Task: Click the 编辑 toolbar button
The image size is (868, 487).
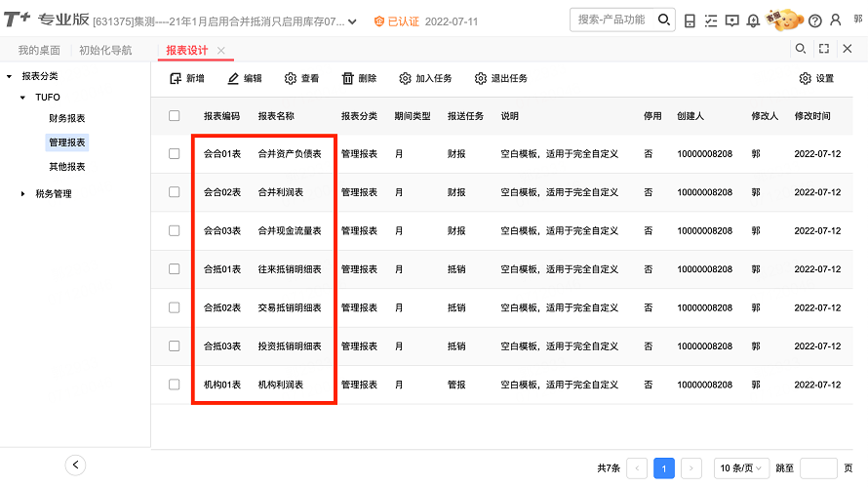Action: coord(245,79)
